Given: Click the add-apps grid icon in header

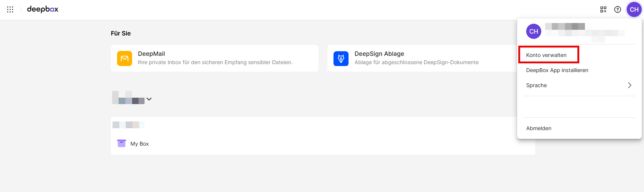Looking at the screenshot, I should [x=603, y=9].
